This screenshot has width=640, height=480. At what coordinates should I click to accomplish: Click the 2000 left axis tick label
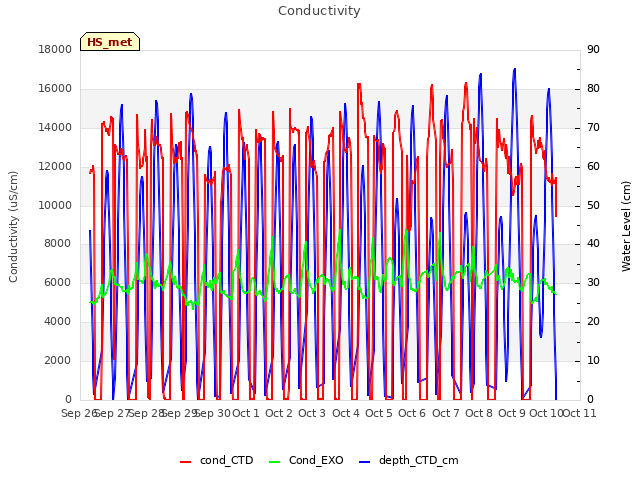[58, 360]
